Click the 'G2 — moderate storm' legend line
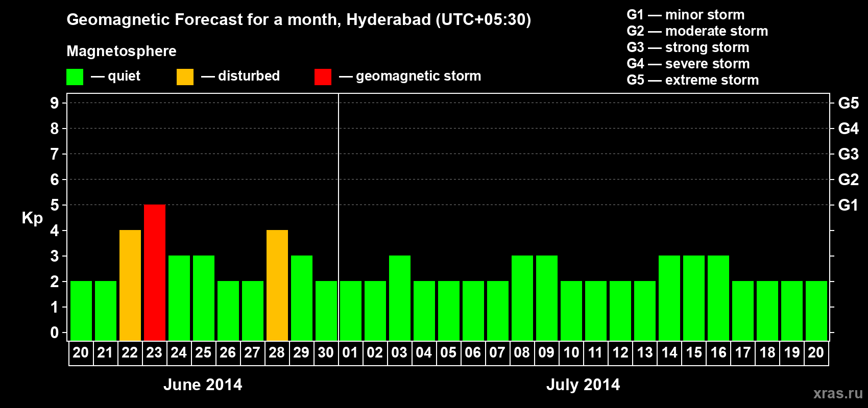868x408 pixels. 697,31
